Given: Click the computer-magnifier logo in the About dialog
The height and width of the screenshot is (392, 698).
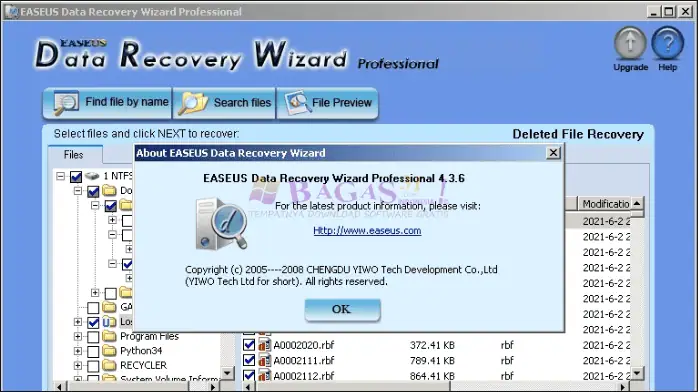Looking at the screenshot, I should click(221, 224).
